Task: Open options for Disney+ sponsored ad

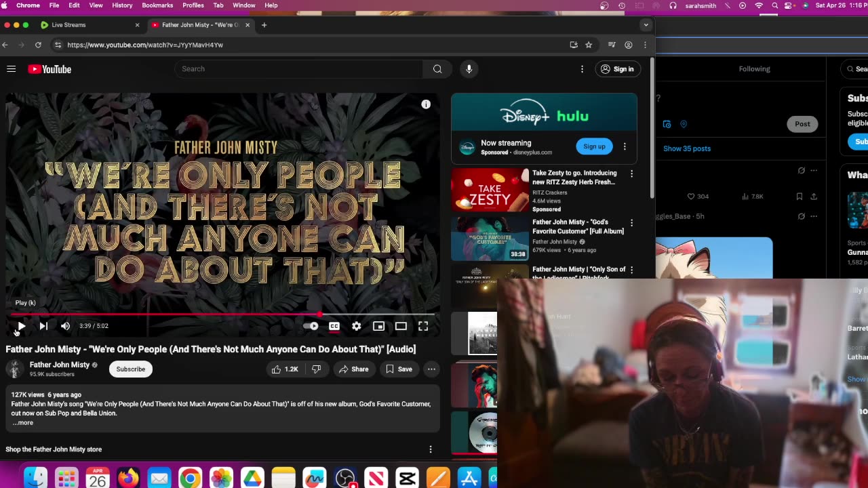Action: (x=625, y=146)
